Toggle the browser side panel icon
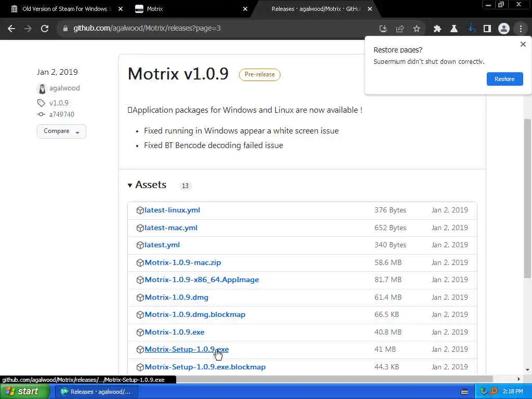The width and height of the screenshot is (532, 399). coord(487,29)
